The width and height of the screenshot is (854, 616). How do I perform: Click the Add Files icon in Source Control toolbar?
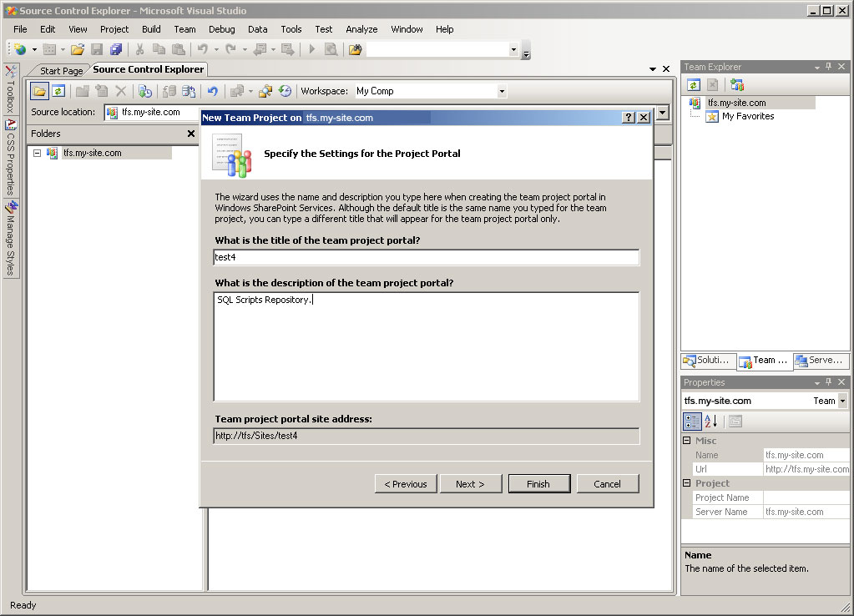point(101,91)
